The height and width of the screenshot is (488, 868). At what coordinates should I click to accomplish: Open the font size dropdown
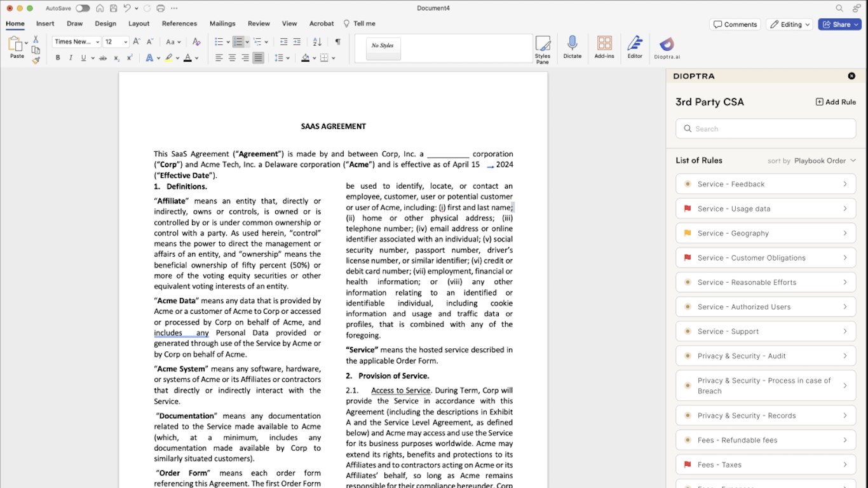125,42
